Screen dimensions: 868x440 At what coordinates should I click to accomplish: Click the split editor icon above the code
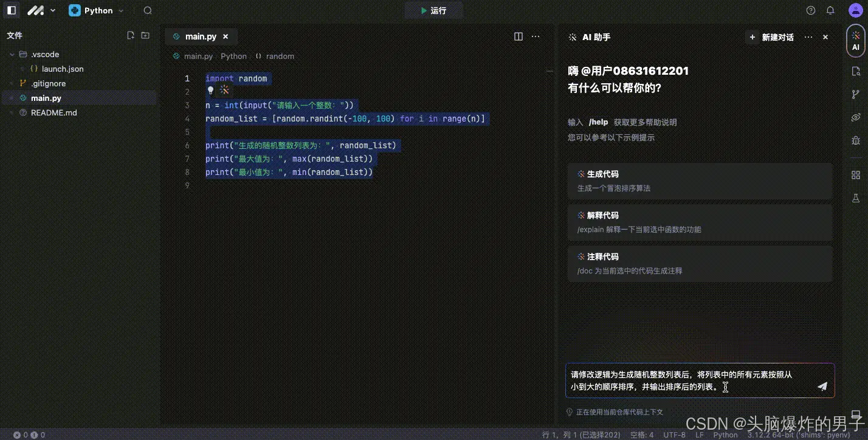pyautogui.click(x=518, y=36)
